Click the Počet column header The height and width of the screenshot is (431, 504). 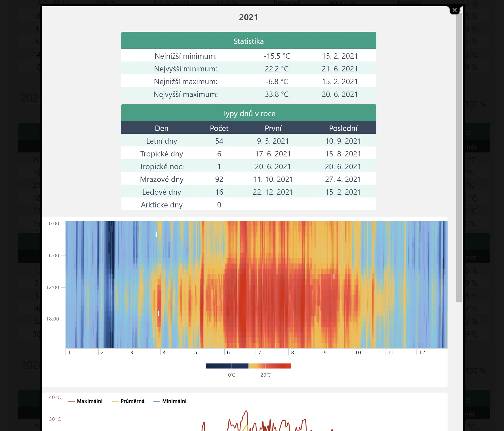point(219,128)
